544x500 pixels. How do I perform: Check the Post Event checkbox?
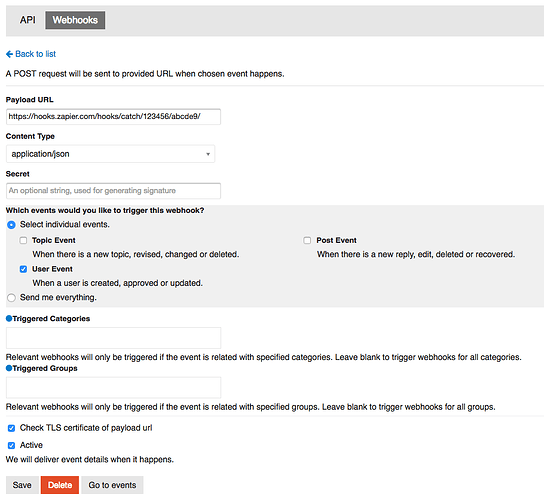point(307,240)
